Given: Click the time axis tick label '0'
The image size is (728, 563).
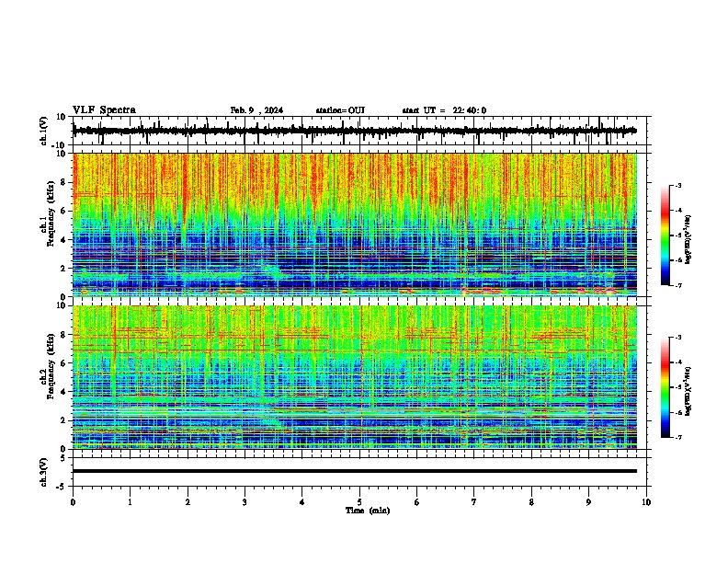Looking at the screenshot, I should (73, 502).
